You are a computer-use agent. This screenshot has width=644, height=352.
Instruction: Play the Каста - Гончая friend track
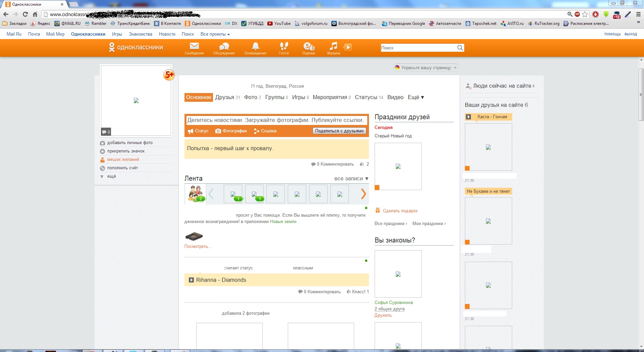coord(469,117)
